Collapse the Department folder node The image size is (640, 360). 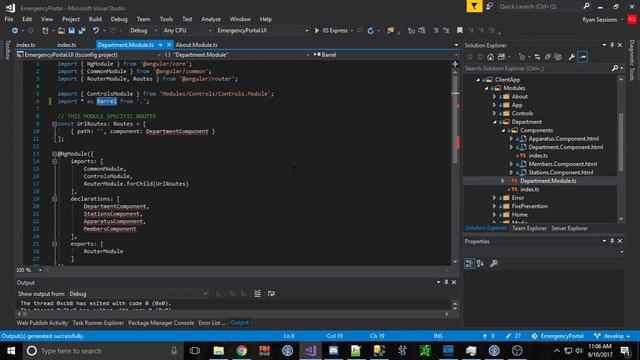pos(495,122)
